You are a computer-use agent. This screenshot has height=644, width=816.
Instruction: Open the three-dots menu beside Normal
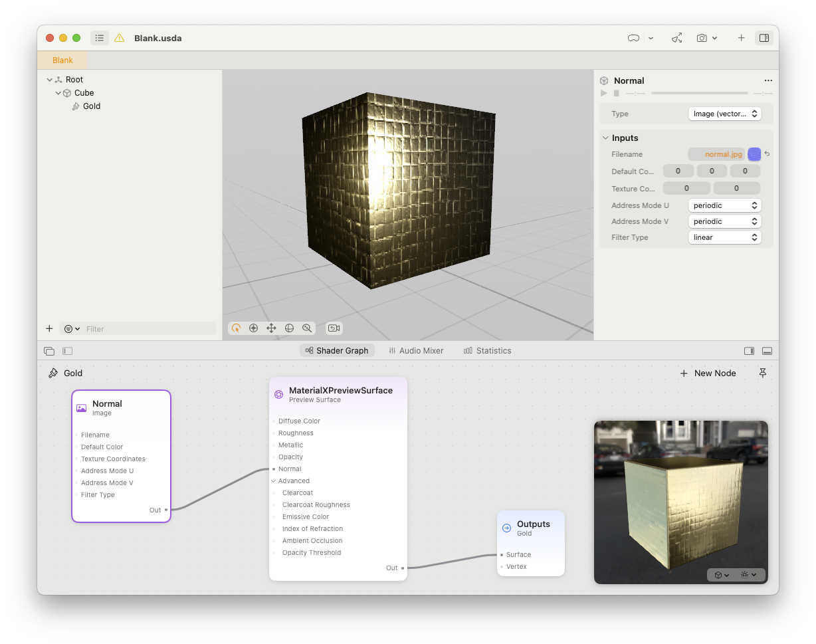point(768,80)
